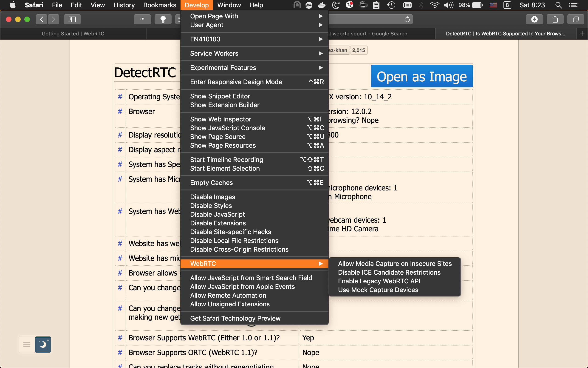Choose Start Timeline Recording
The image size is (588, 368).
[x=254, y=160]
